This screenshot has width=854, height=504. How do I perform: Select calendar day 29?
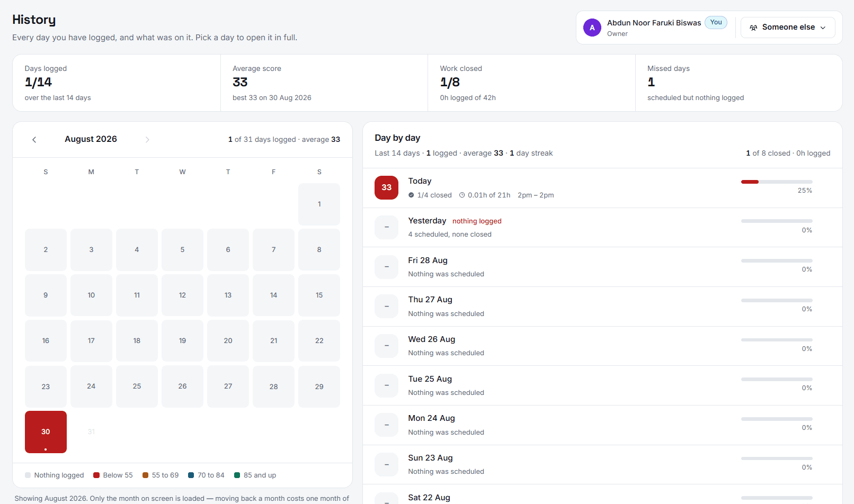319,386
